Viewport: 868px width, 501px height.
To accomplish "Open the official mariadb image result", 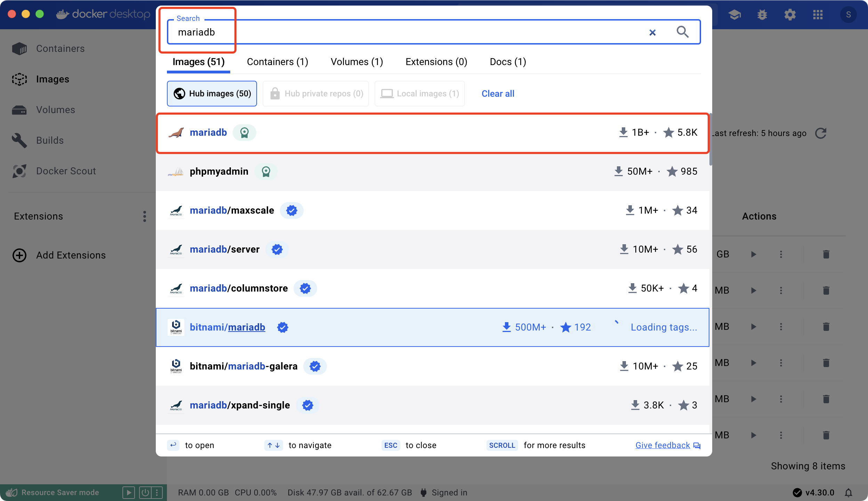I will [x=433, y=133].
